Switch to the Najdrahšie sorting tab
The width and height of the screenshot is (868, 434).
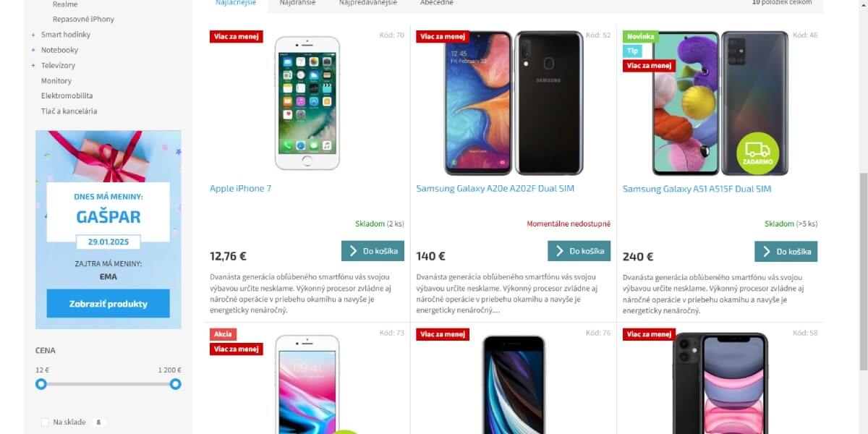[x=297, y=4]
